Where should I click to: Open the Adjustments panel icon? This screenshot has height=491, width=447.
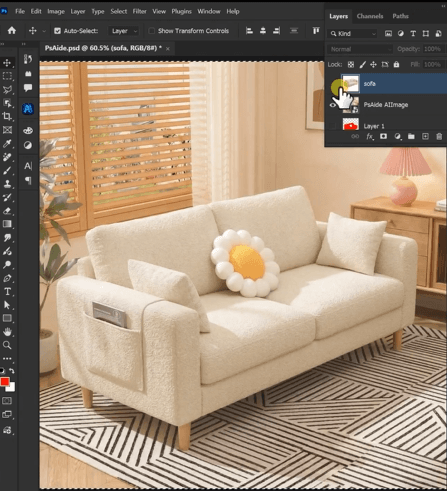click(28, 145)
